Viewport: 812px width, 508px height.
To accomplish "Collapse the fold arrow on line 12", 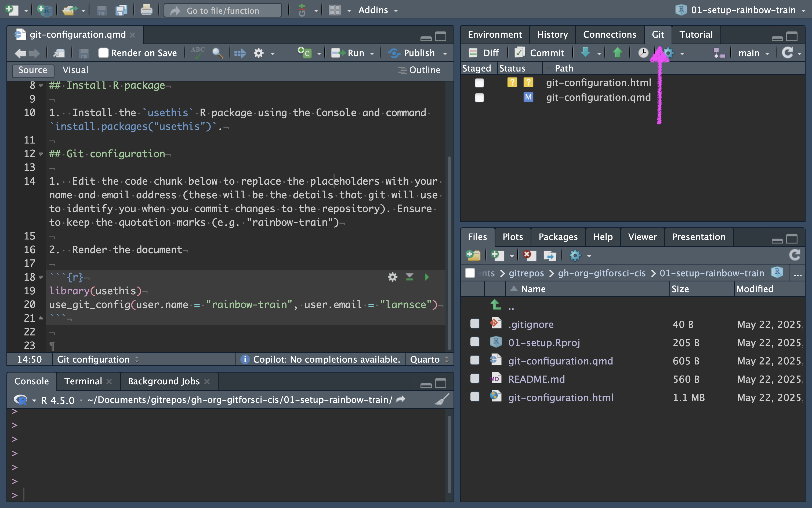I will (41, 154).
